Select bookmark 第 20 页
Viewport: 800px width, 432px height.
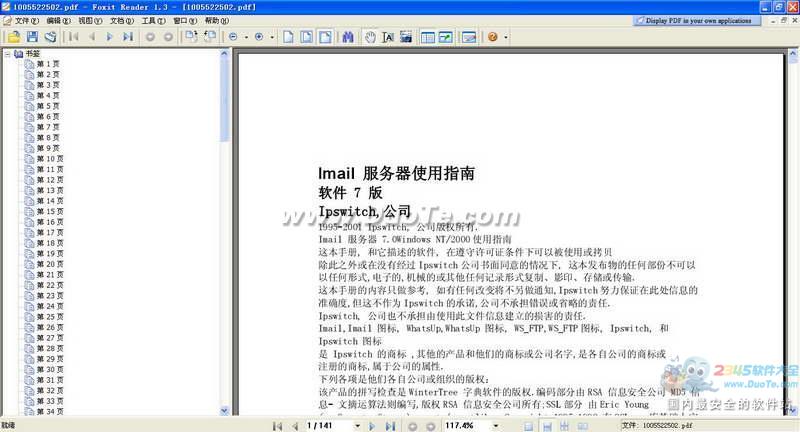49,264
